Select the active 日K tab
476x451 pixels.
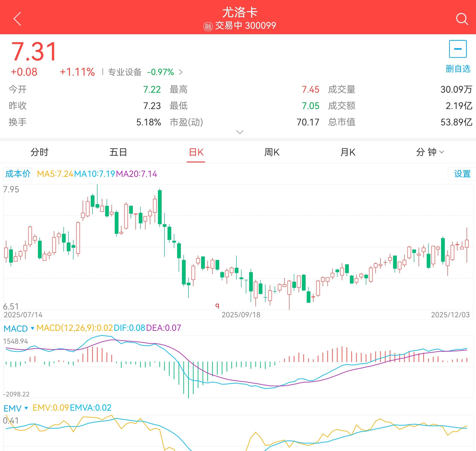(196, 152)
